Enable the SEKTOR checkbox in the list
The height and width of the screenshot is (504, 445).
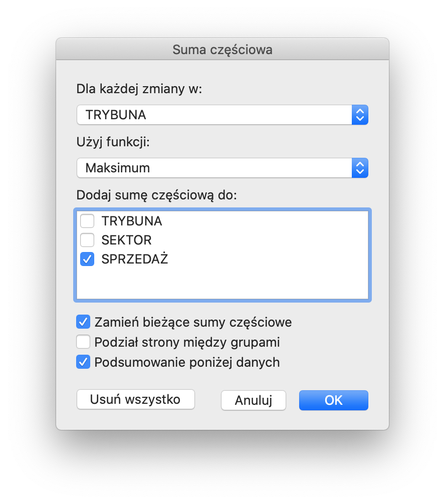pos(87,240)
